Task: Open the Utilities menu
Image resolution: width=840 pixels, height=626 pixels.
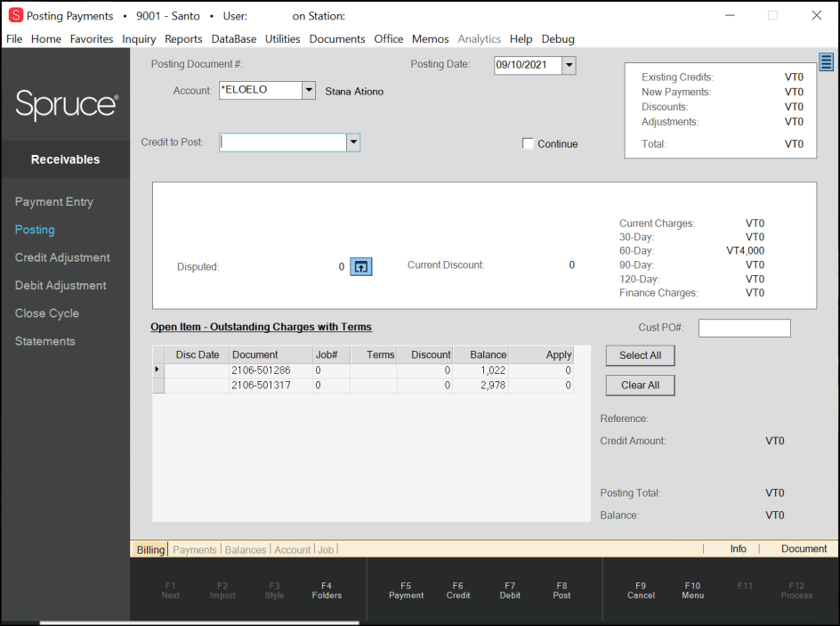Action: pyautogui.click(x=282, y=39)
